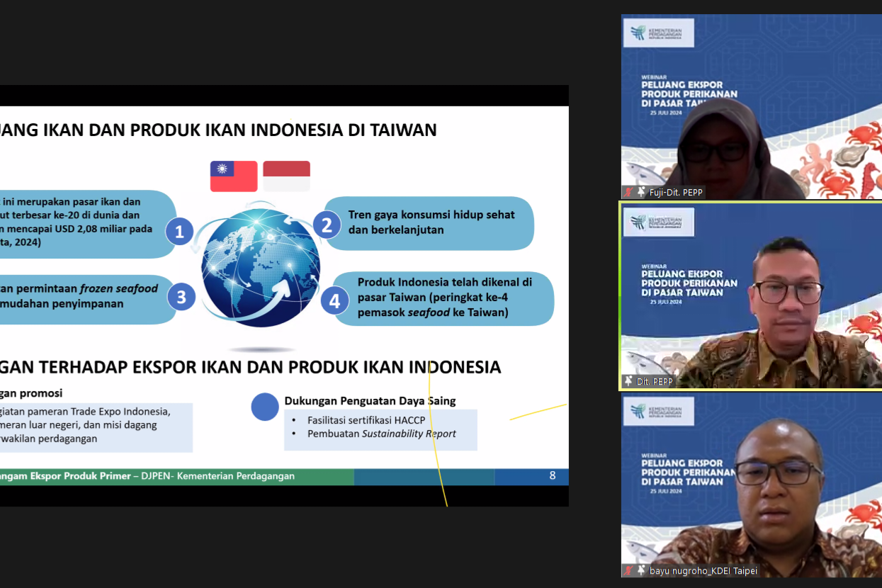Click muted microphone icon on bayu nugroho_KDEI Taipei
Screen dimensions: 882x588
click(x=628, y=570)
